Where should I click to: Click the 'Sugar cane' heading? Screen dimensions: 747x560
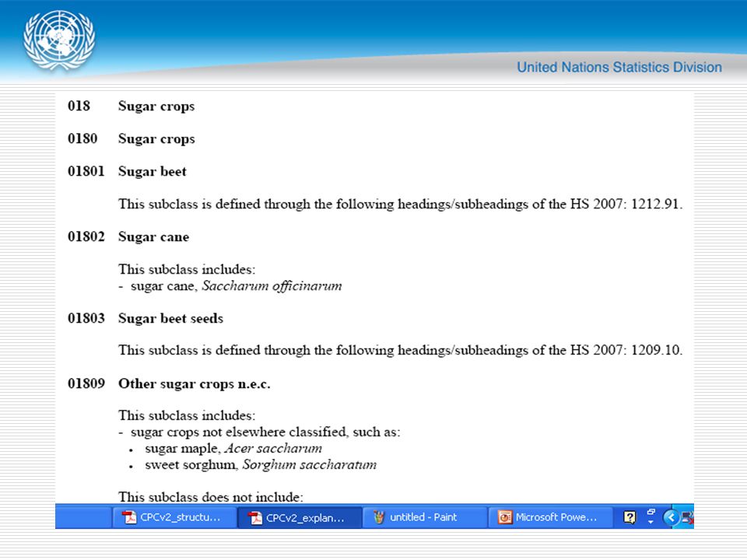click(153, 236)
